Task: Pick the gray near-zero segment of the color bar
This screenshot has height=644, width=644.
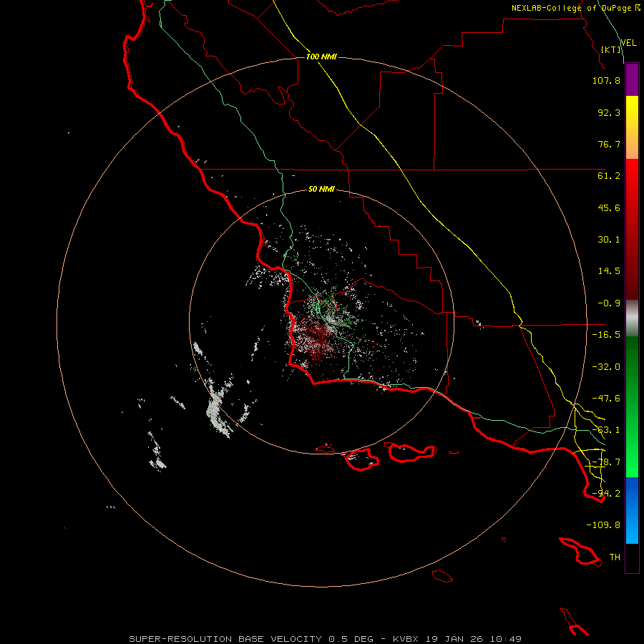Action: (x=632, y=318)
